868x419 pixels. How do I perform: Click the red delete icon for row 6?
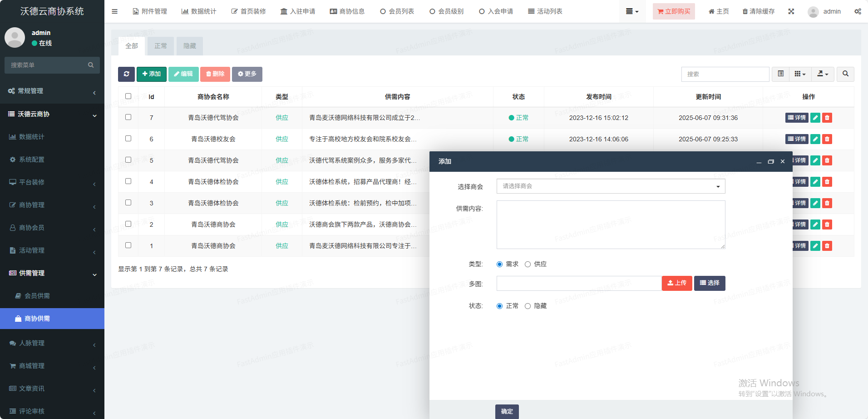[x=827, y=139]
